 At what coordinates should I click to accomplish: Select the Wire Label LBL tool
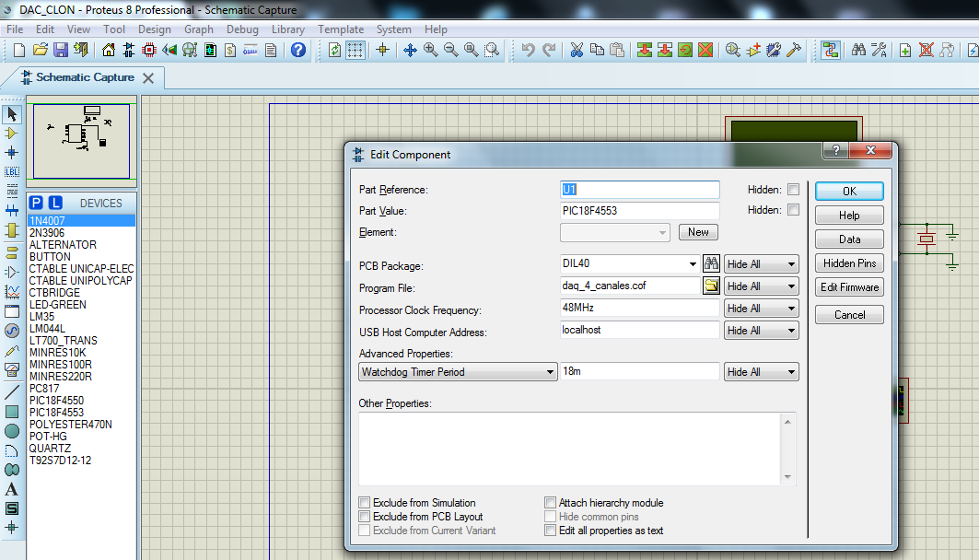click(12, 171)
